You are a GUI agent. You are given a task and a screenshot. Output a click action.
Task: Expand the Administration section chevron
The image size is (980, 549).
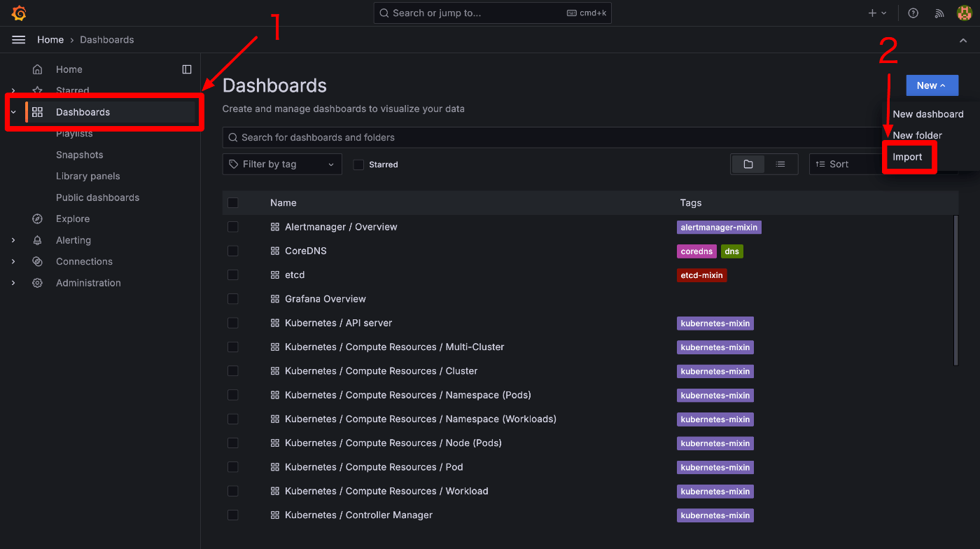pyautogui.click(x=13, y=283)
